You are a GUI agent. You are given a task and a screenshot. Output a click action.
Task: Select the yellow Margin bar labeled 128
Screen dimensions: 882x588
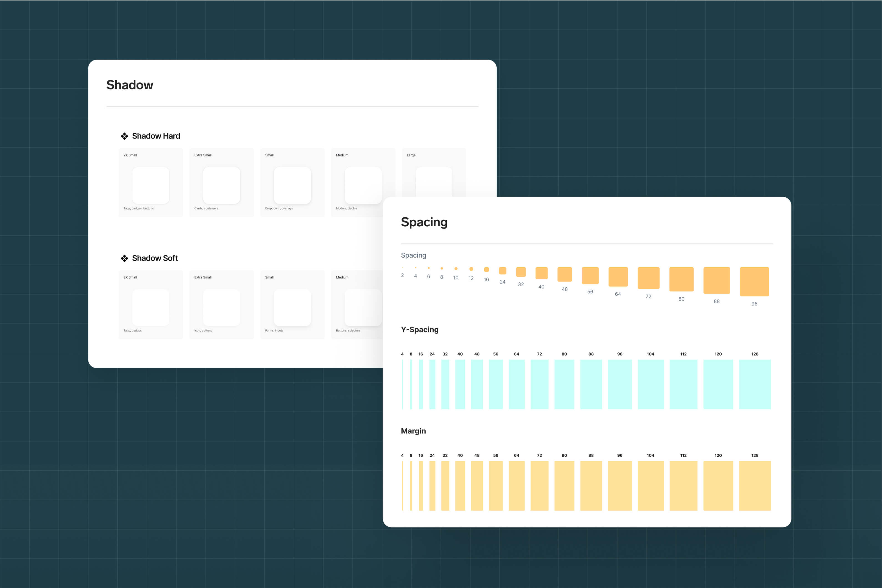tap(755, 486)
